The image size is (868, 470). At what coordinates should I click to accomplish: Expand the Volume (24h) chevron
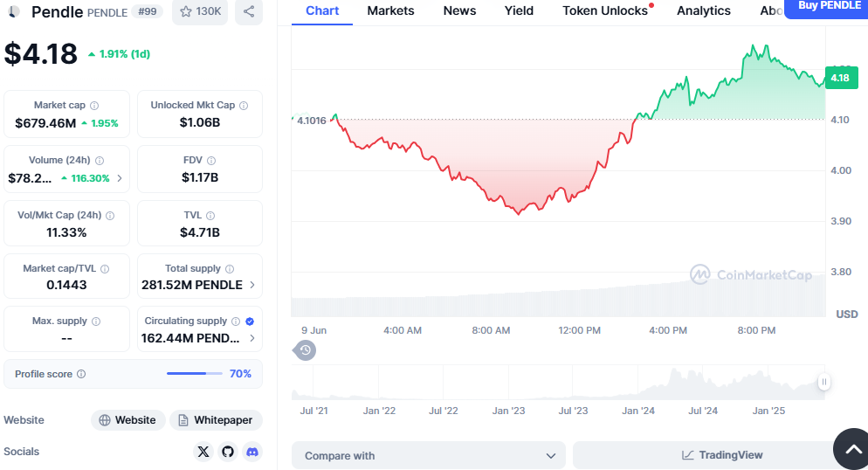click(120, 178)
